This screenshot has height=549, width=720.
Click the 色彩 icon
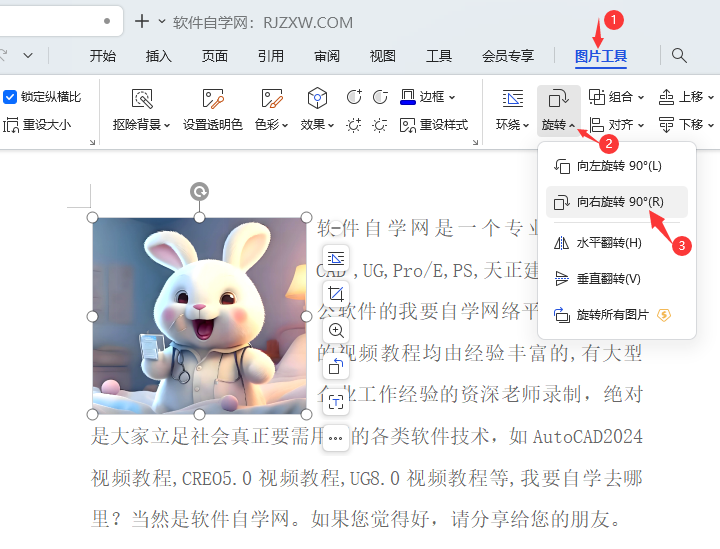coord(271,98)
